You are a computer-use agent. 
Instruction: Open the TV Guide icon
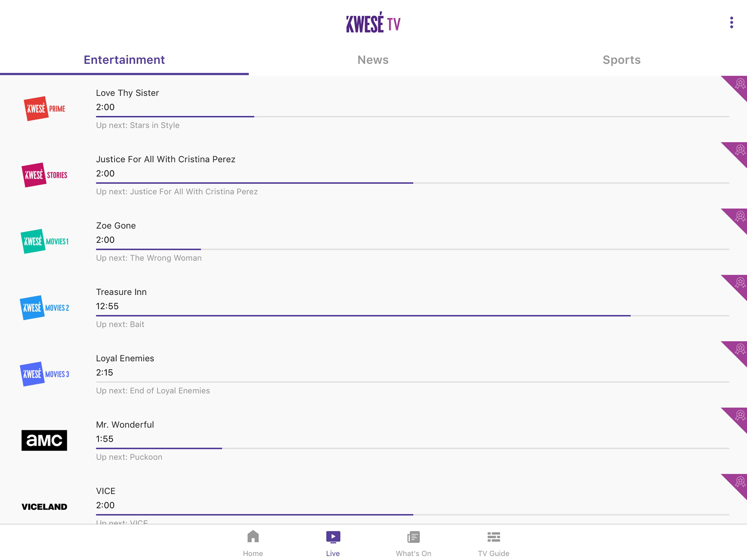pos(493,537)
